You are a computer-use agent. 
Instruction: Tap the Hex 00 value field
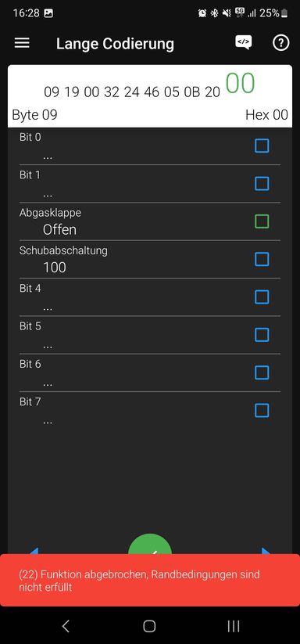tap(267, 115)
